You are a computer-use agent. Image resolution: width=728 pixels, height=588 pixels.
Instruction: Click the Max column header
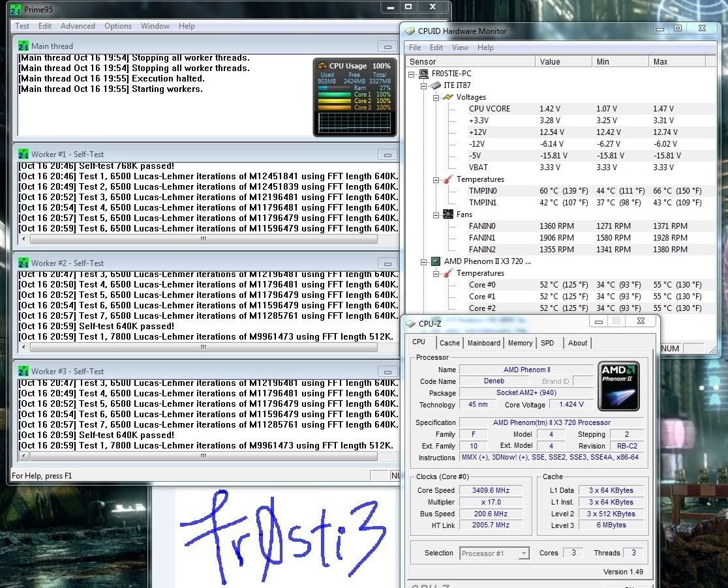point(682,62)
